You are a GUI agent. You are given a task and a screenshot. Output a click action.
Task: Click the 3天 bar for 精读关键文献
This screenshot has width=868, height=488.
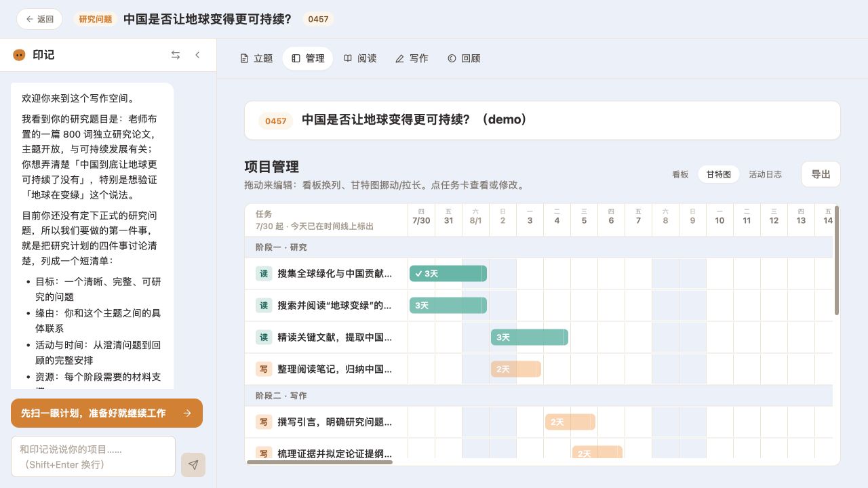(530, 337)
